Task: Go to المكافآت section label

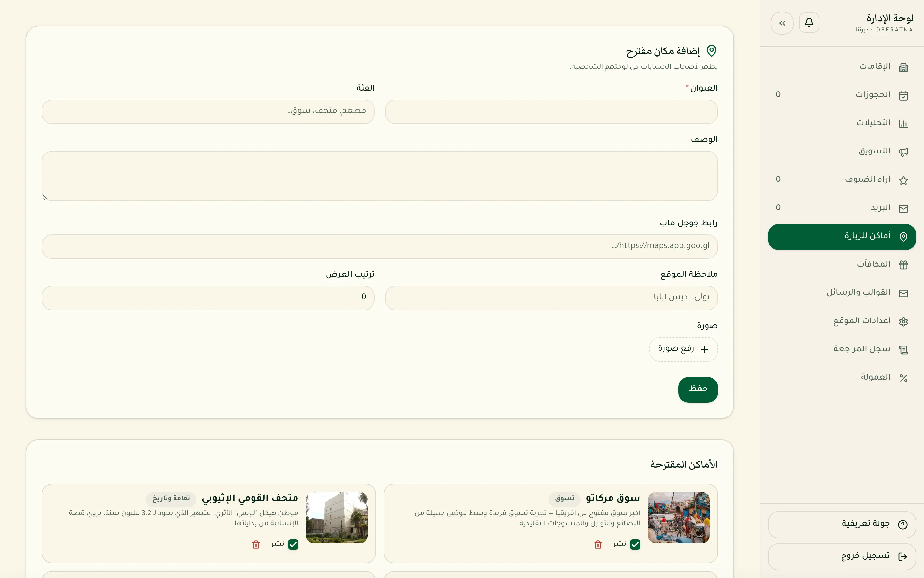Action: (873, 264)
